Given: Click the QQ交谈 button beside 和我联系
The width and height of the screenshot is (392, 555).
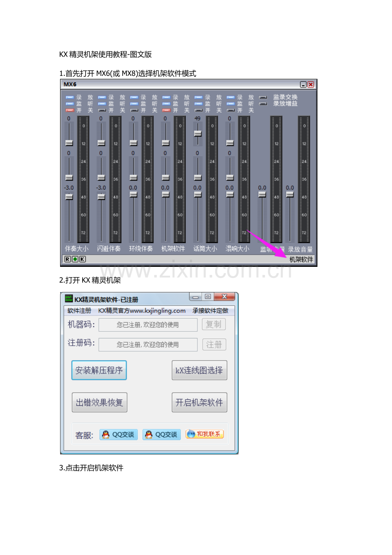Looking at the screenshot, I should 161,434.
